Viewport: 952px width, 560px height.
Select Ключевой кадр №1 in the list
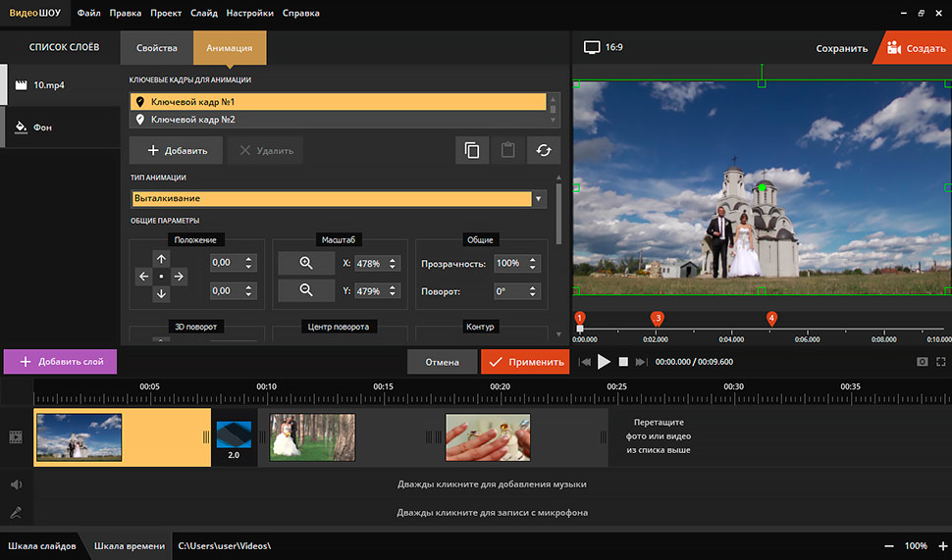[x=339, y=102]
